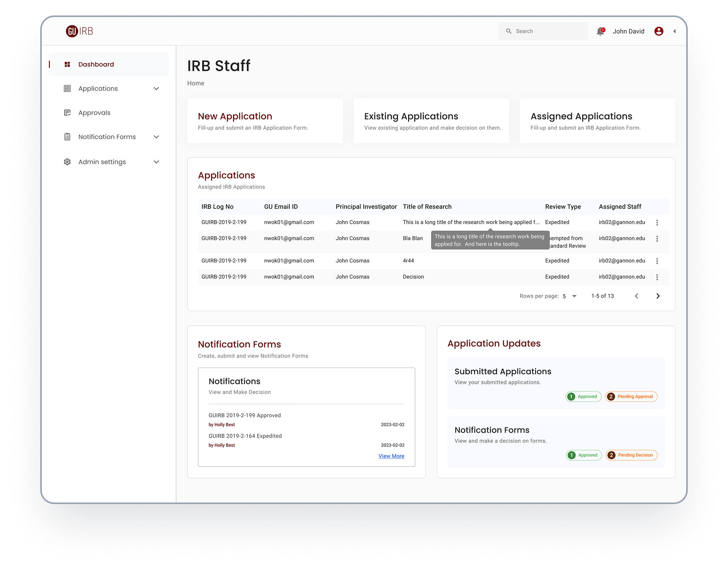
Task: Open Notification Forms sidebar menu item
Action: (x=109, y=137)
